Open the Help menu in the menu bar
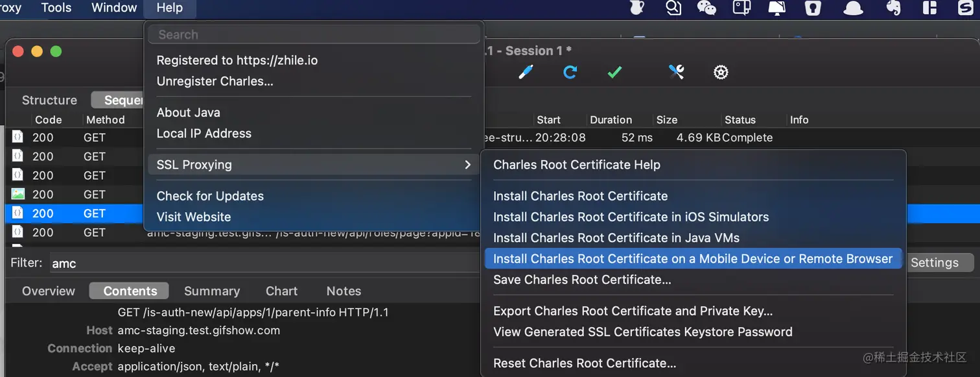Screen dimensions: 980x377 (x=170, y=8)
